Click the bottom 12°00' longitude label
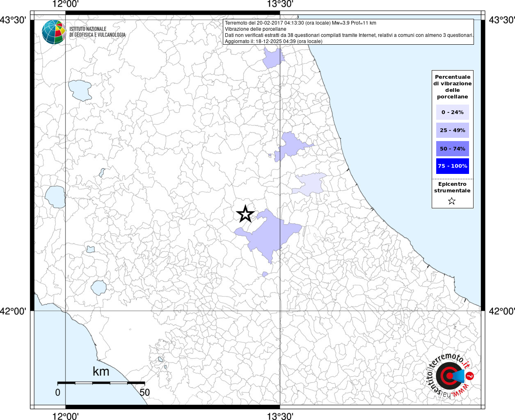Image resolution: width=515 pixels, height=420 pixels. tap(66, 416)
